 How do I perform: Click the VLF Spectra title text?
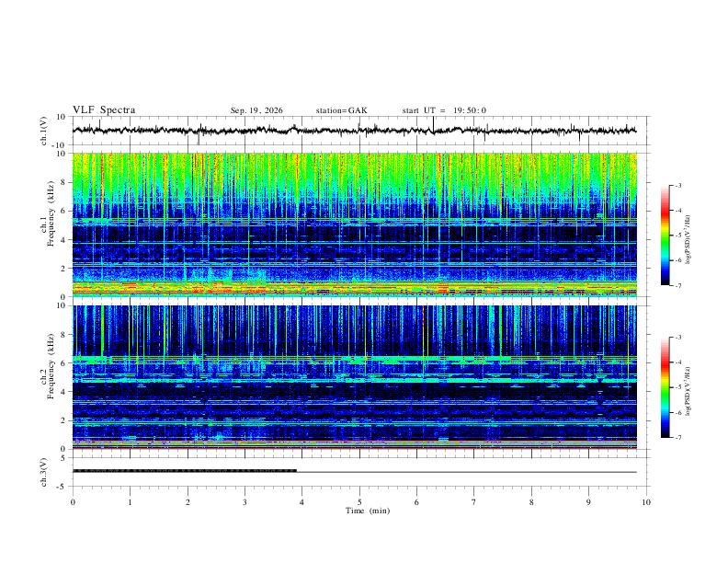click(104, 110)
